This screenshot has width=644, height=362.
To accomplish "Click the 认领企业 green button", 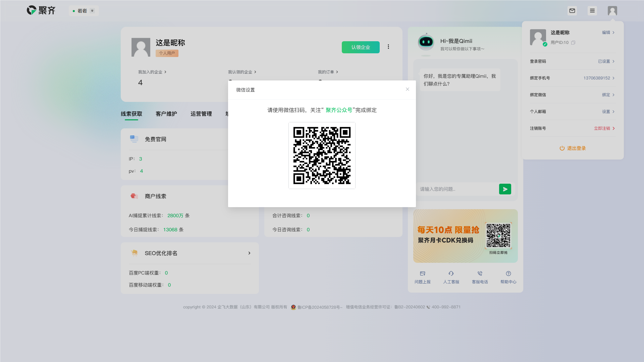I will 361,47.
